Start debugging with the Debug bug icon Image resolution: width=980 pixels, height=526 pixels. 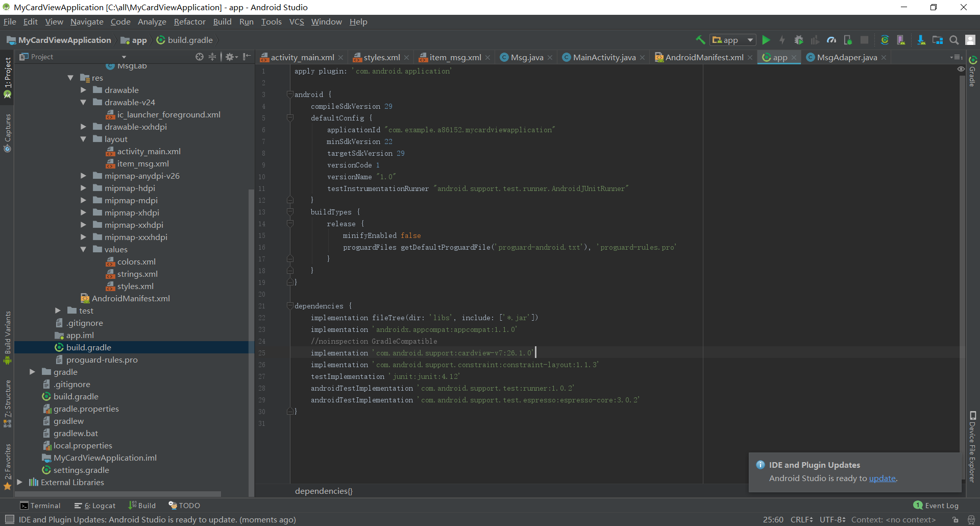click(799, 40)
